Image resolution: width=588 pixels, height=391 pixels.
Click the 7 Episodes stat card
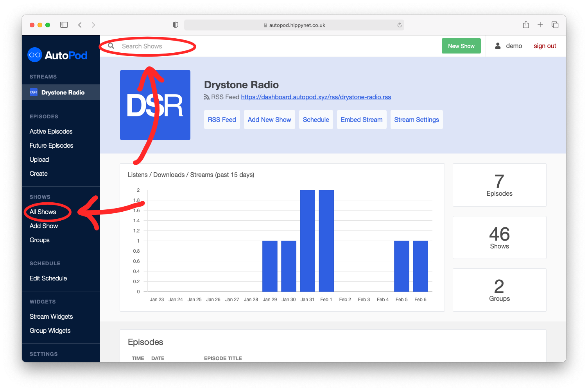499,185
